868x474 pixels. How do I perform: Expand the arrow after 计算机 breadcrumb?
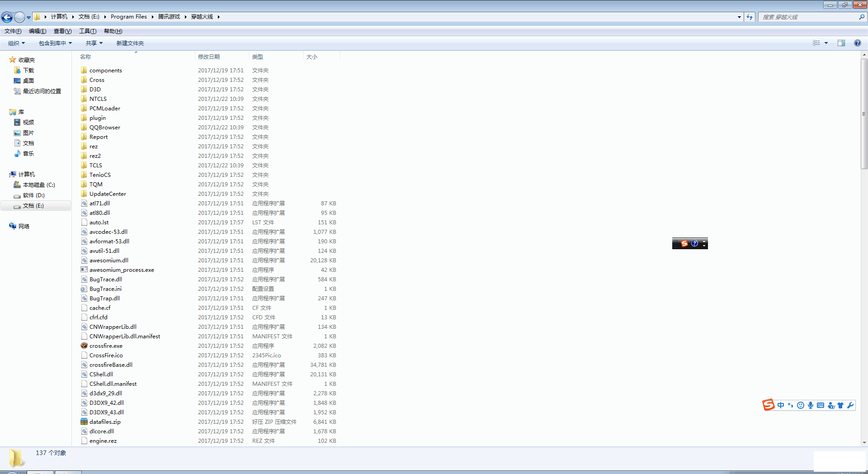click(73, 17)
